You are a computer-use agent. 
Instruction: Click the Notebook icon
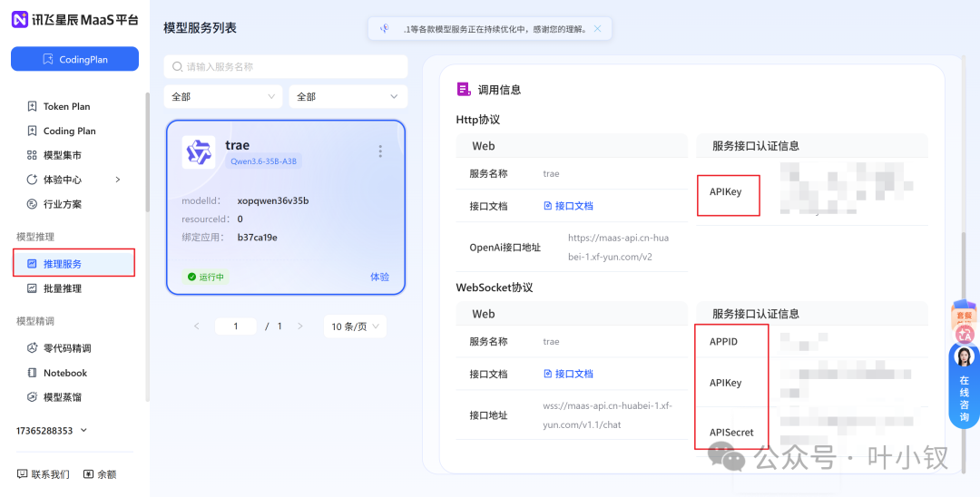pyautogui.click(x=32, y=373)
